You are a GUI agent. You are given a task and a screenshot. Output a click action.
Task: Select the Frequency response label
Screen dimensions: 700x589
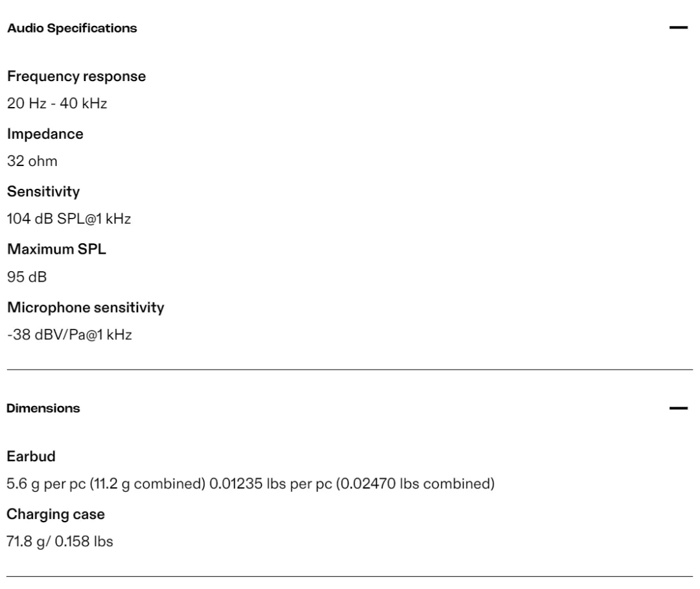76,77
